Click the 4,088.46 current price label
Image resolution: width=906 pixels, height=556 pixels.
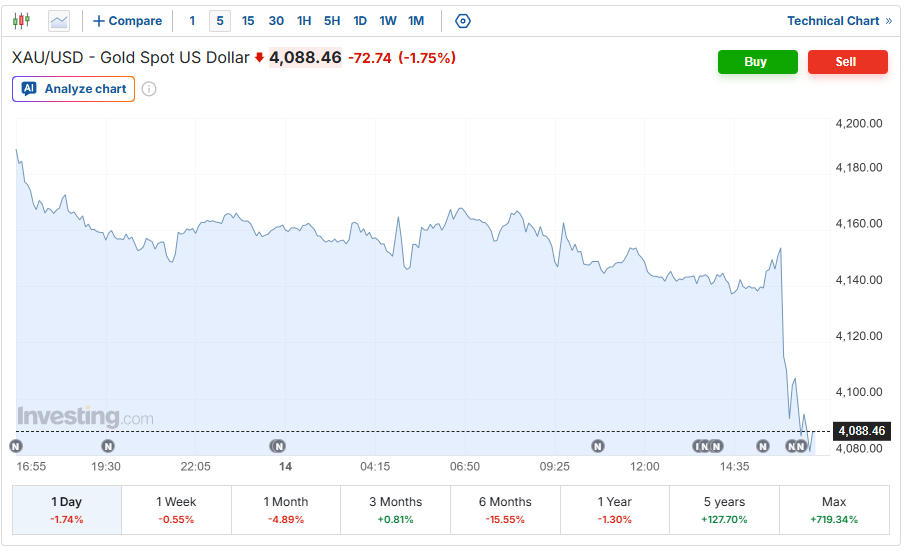861,431
